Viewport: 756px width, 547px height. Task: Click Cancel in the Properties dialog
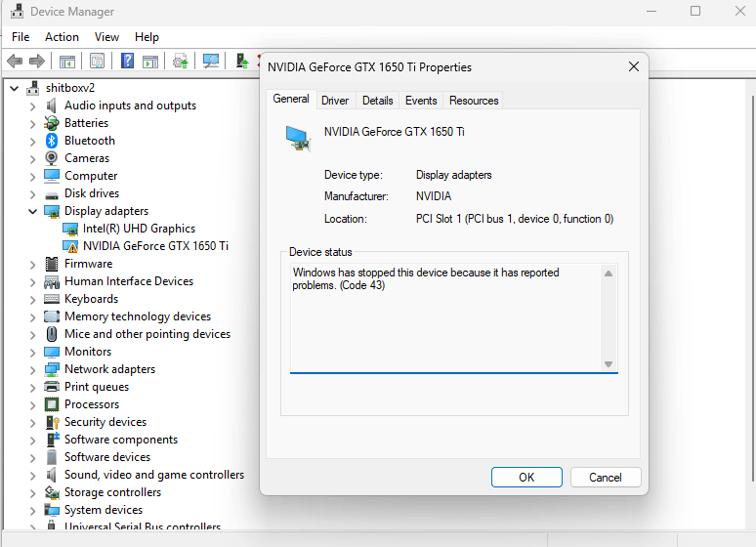[605, 477]
